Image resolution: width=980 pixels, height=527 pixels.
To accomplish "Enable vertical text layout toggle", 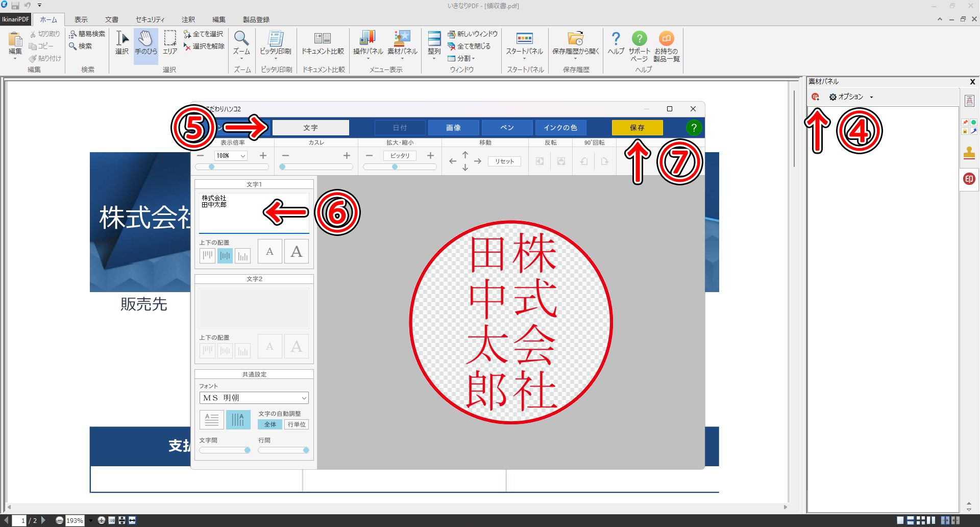I will [238, 420].
